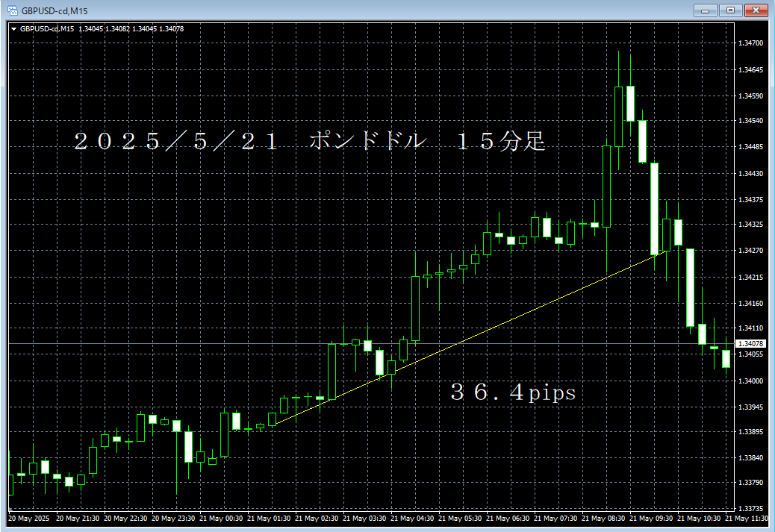Select the yellow trend line on chart
The image size is (775, 532).
coord(470,338)
